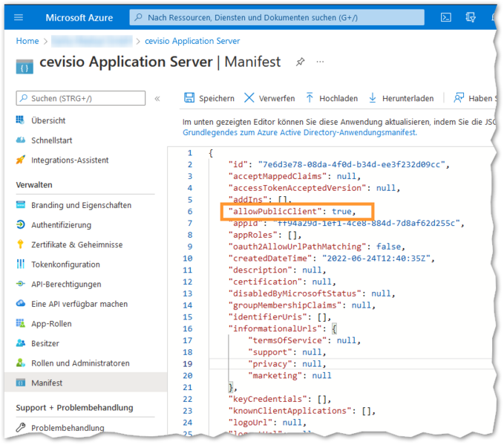Viewport: 504px width, 445px height.
Task: Open Übersicht in the side menu
Action: pos(48,120)
